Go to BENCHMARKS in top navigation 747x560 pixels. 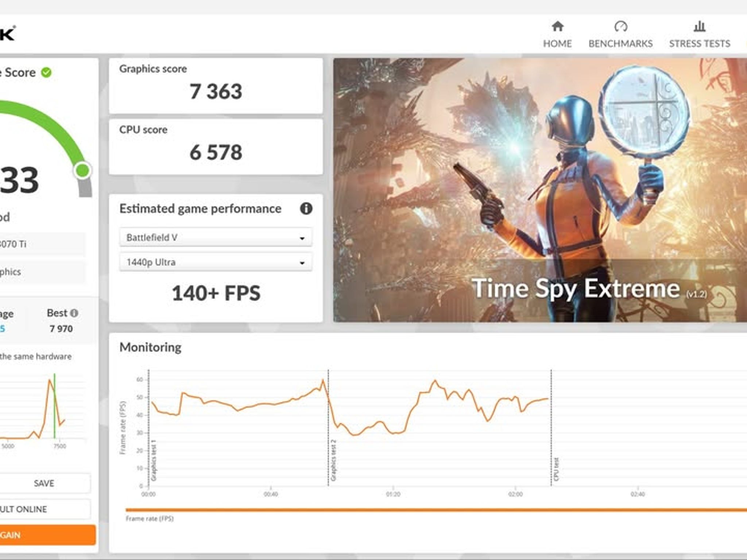[x=620, y=44]
